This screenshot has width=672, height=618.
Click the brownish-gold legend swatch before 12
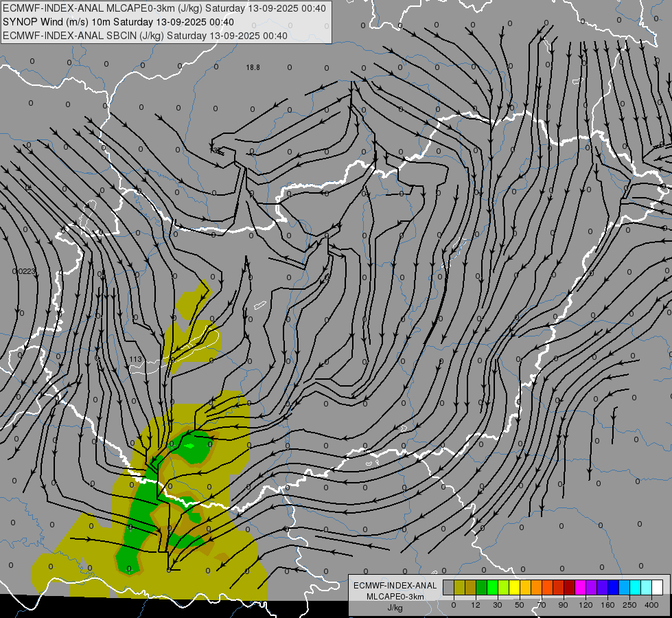click(x=471, y=587)
